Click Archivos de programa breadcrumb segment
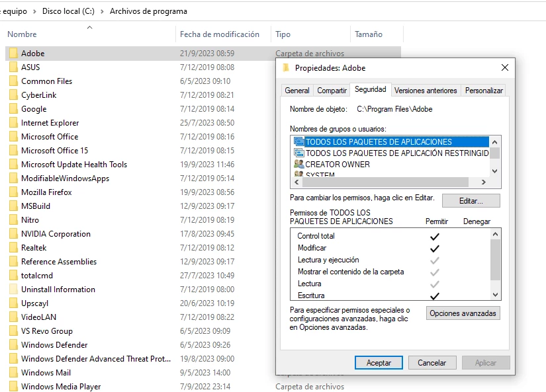Image resolution: width=546 pixels, height=392 pixels. pos(148,11)
